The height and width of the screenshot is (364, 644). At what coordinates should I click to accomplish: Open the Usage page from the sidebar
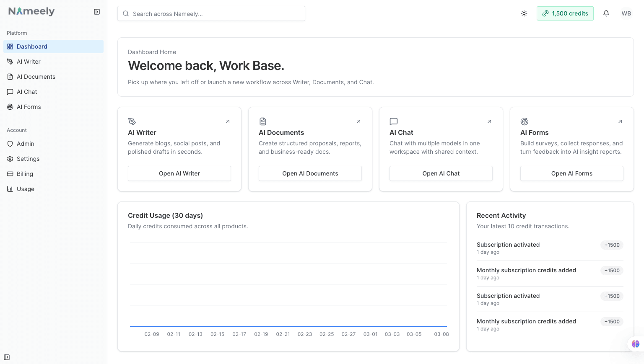pos(25,189)
